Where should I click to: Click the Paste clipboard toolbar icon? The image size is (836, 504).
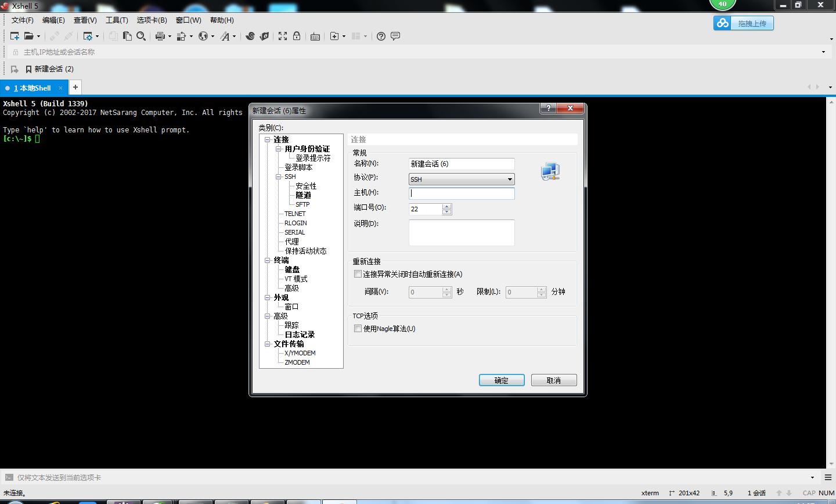pos(127,36)
